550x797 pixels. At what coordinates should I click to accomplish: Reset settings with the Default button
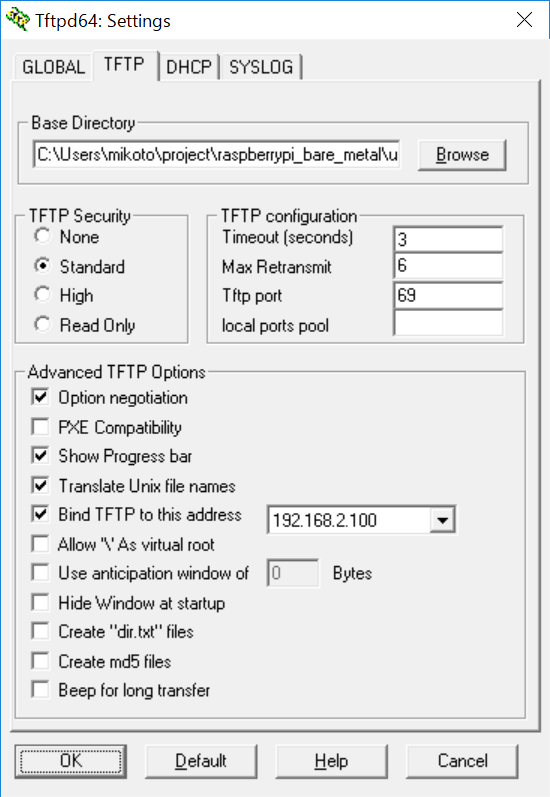(x=201, y=761)
